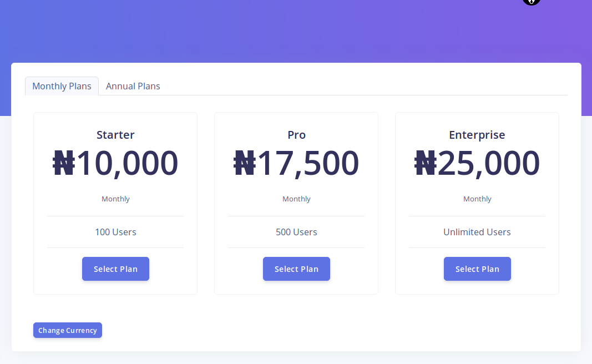
Task: Click the ₦25,000 price amount
Action: [477, 163]
